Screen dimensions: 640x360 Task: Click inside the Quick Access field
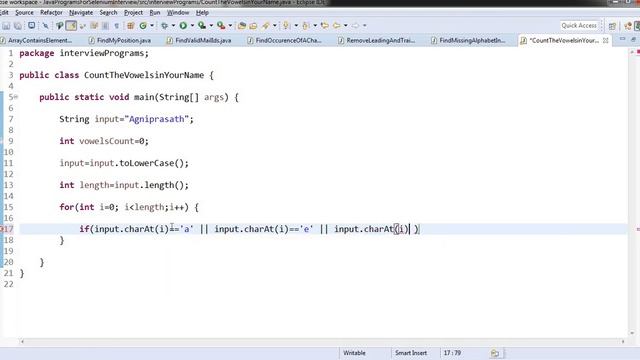(579, 25)
